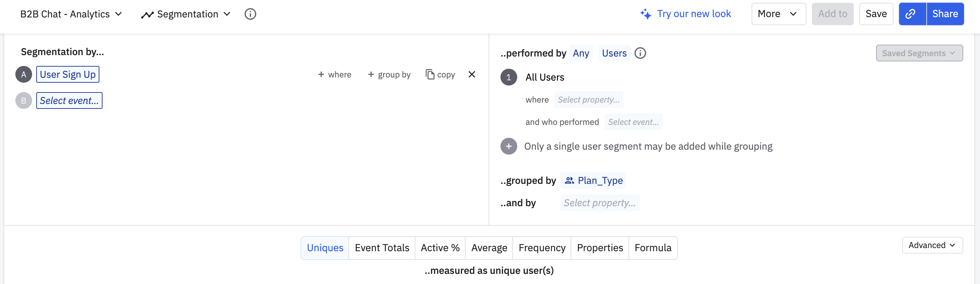Open the More options dropdown
Image resolution: width=980 pixels, height=284 pixels.
pos(778,14)
